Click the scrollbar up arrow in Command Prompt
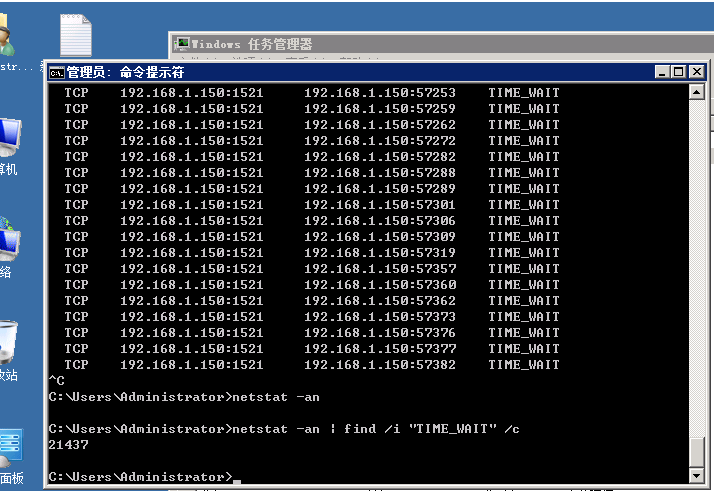Screen dimensions: 714x491 click(697, 92)
